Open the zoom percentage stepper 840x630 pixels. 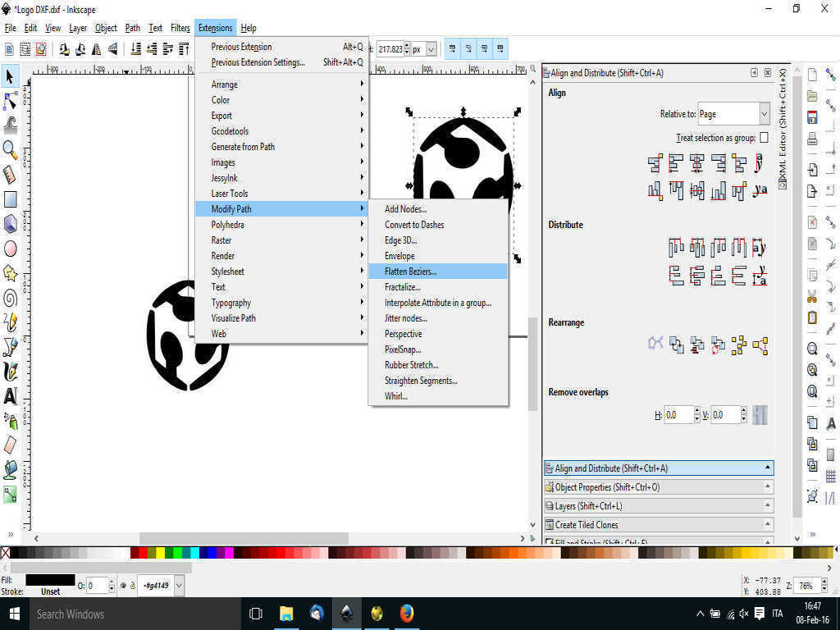coord(824,586)
